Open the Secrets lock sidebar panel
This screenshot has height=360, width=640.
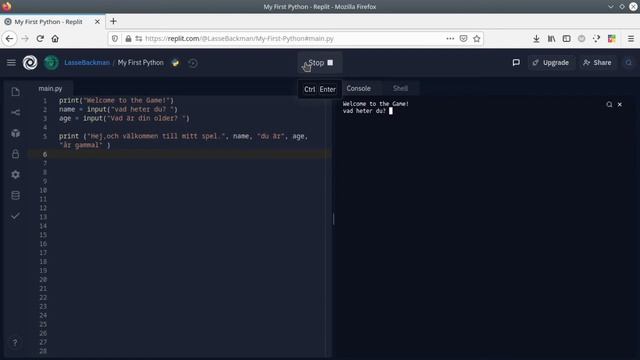click(x=16, y=154)
